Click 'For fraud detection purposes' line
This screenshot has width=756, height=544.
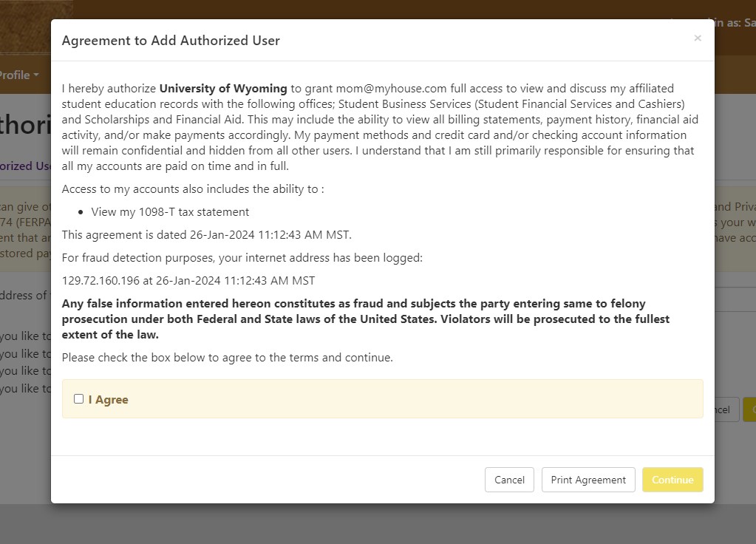click(242, 258)
